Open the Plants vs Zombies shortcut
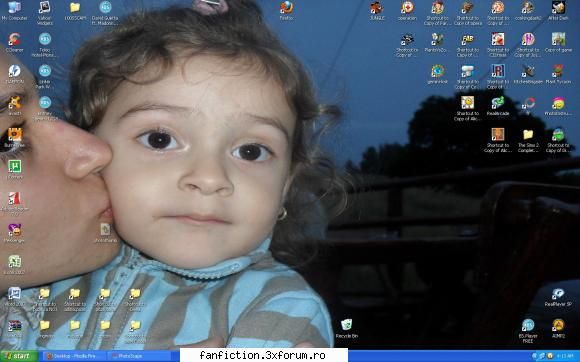This screenshot has height=362, width=580. 438,43
